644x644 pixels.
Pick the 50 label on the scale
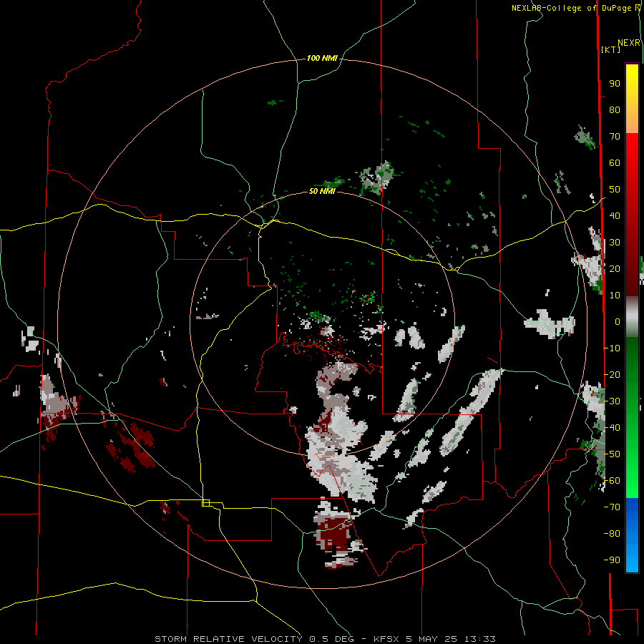pyautogui.click(x=615, y=190)
